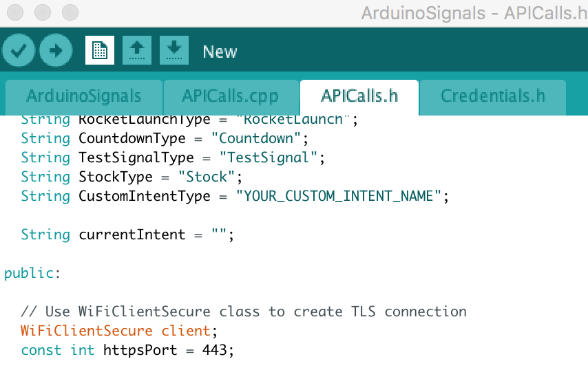Viewport: 588px width, 370px height.
Task: Click the orange WiFiClientSecure type name
Action: tap(87, 331)
